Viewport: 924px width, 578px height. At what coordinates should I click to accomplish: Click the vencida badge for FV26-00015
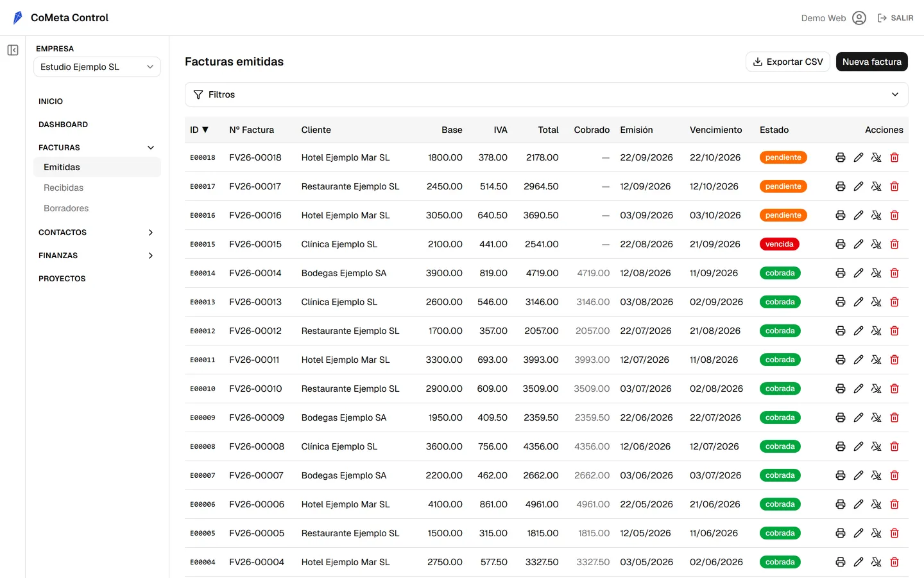(780, 244)
